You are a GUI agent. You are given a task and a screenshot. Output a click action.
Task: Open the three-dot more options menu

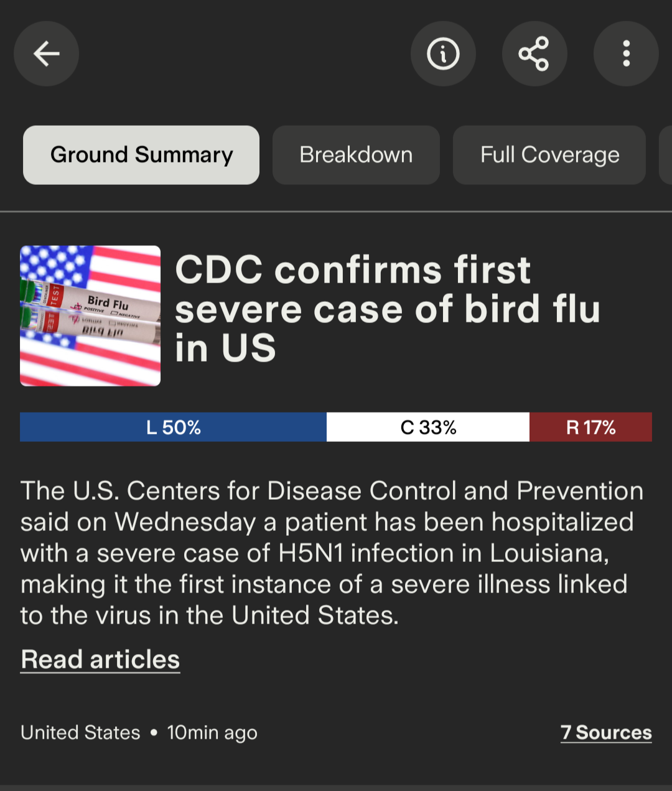coord(626,54)
